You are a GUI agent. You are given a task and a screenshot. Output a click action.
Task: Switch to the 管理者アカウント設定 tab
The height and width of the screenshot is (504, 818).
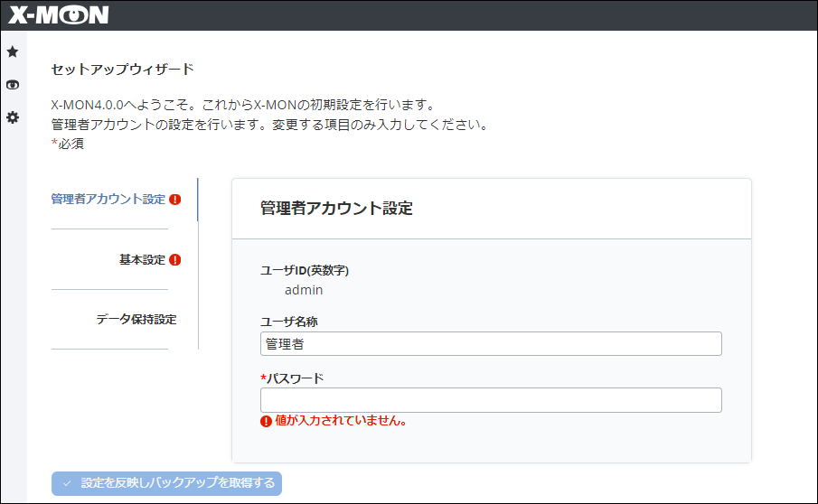108,200
